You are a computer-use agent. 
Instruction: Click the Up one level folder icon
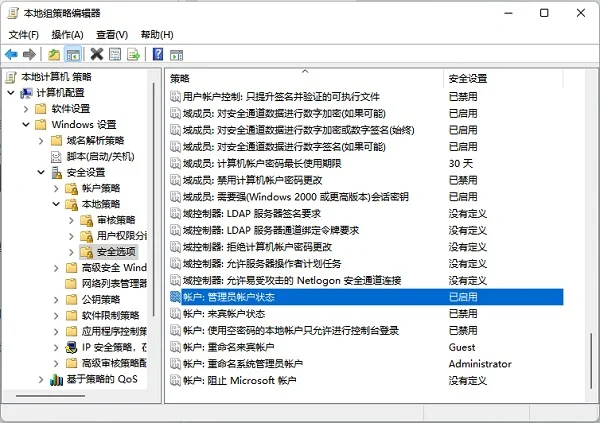tap(54, 54)
